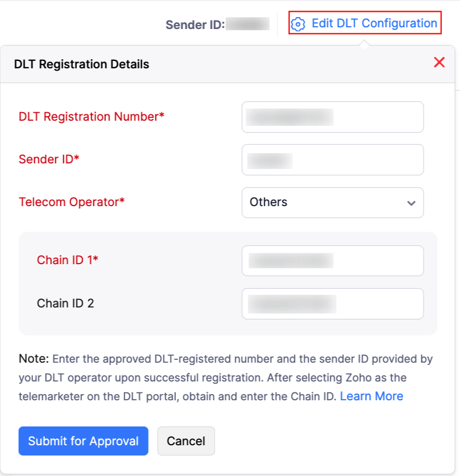Click the DLT Registration Number input field

[332, 117]
